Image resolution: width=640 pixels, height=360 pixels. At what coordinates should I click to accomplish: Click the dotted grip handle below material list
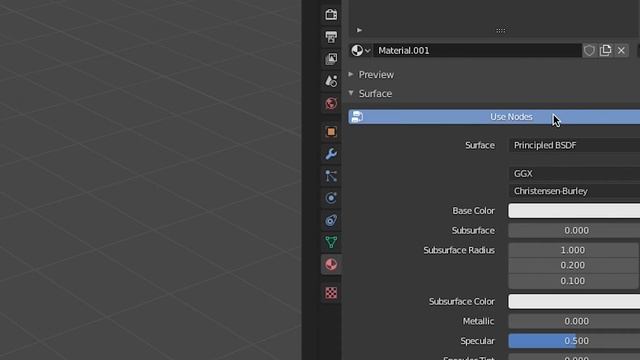pyautogui.click(x=500, y=31)
